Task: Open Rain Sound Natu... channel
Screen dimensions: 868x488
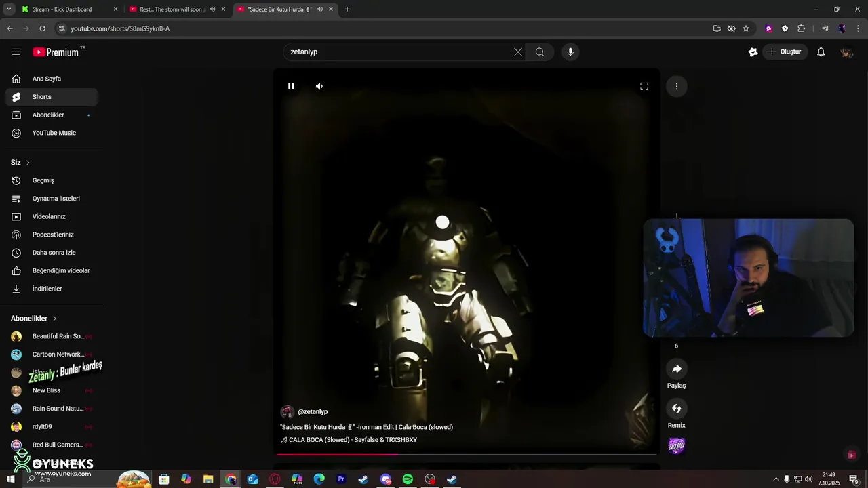Action: tap(52, 409)
